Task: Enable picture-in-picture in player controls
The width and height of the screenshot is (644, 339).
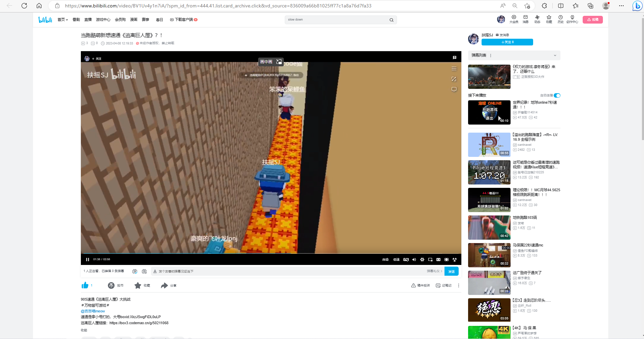Action: pos(430,260)
